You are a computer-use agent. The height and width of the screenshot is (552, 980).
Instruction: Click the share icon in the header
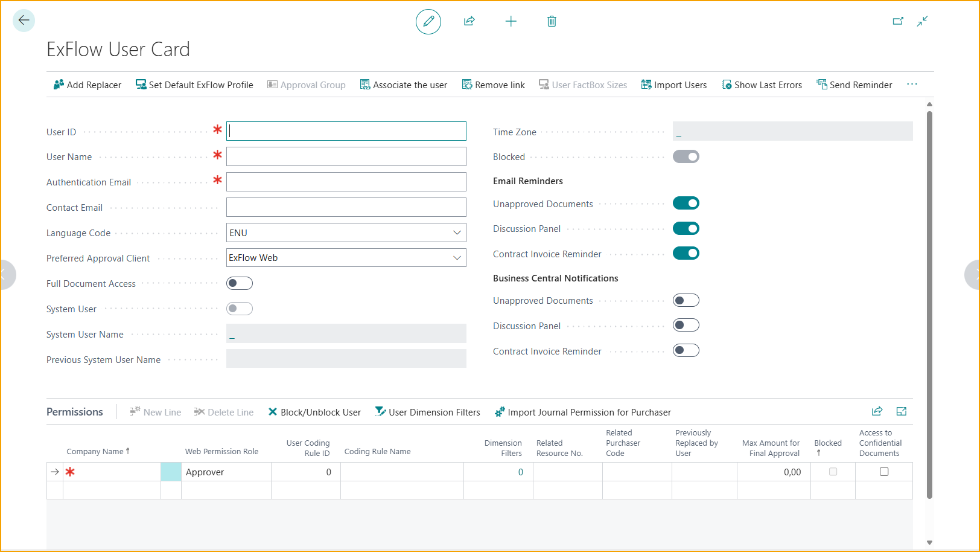tap(469, 22)
